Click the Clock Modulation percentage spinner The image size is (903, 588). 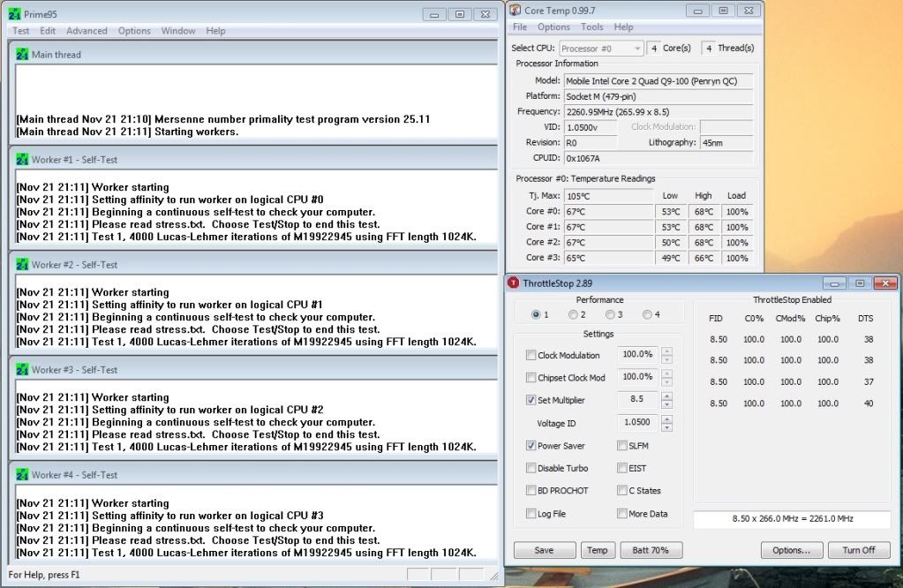click(666, 355)
